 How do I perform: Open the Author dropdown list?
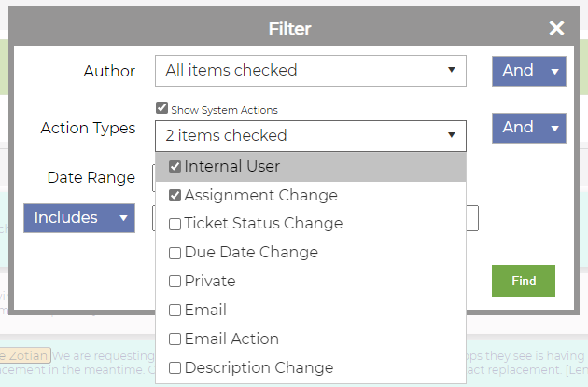click(311, 71)
